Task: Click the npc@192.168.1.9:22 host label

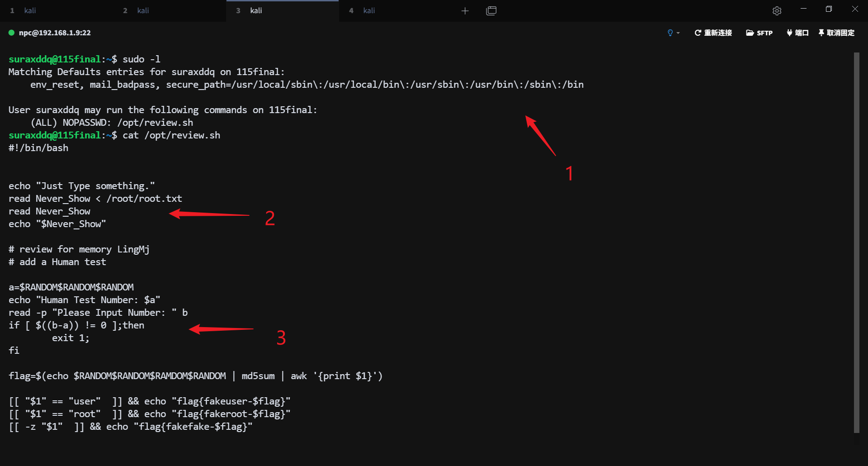Action: [55, 33]
